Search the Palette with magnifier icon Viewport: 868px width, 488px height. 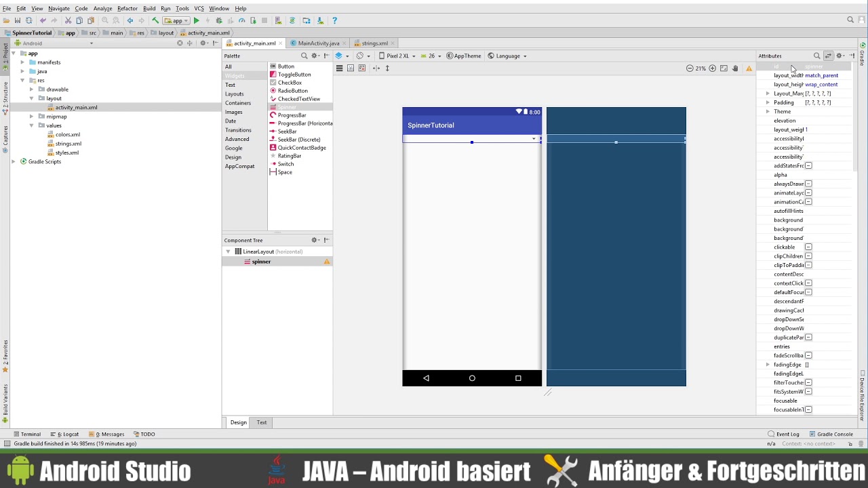tap(304, 56)
